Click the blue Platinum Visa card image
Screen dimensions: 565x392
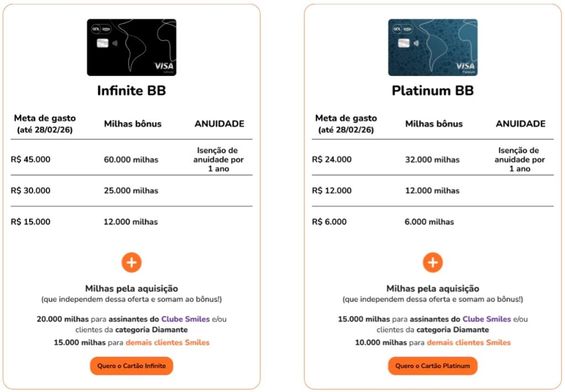tap(433, 47)
